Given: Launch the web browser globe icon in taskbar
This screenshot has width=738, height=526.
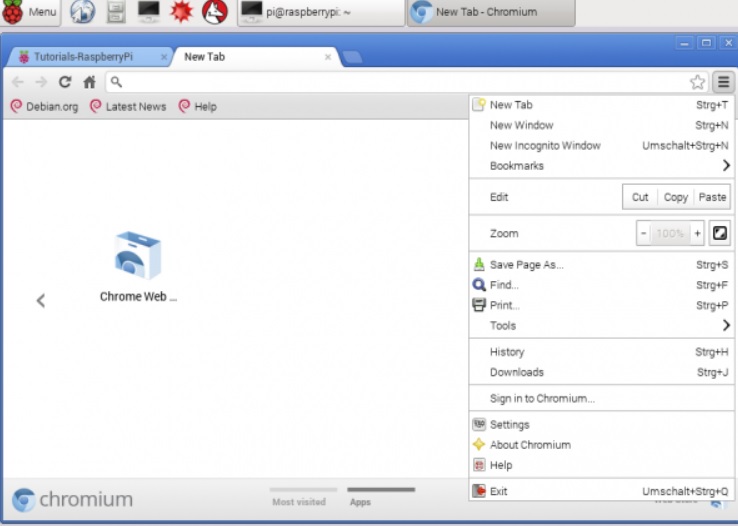Looking at the screenshot, I should coord(82,12).
